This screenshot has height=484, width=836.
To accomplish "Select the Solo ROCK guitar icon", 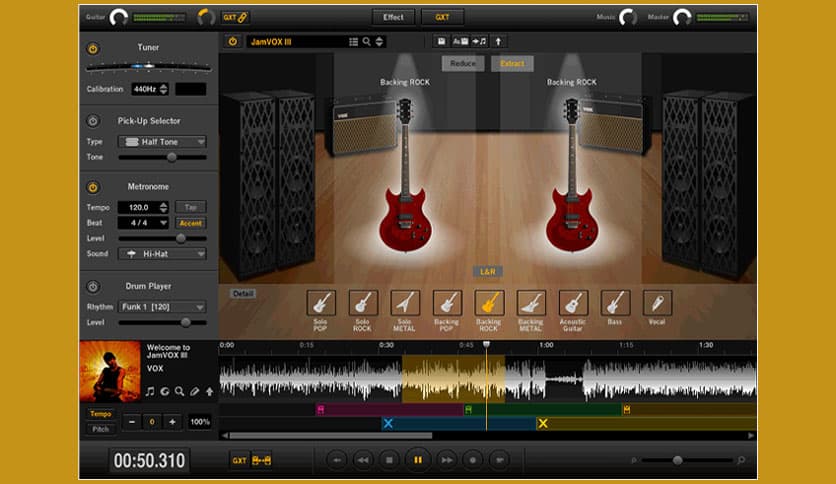I will point(363,303).
